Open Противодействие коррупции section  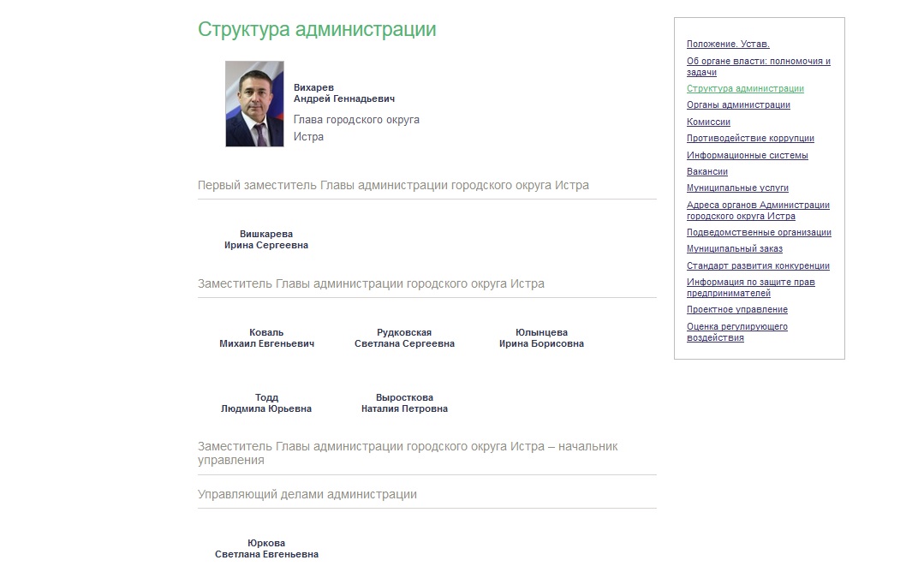[x=750, y=139]
